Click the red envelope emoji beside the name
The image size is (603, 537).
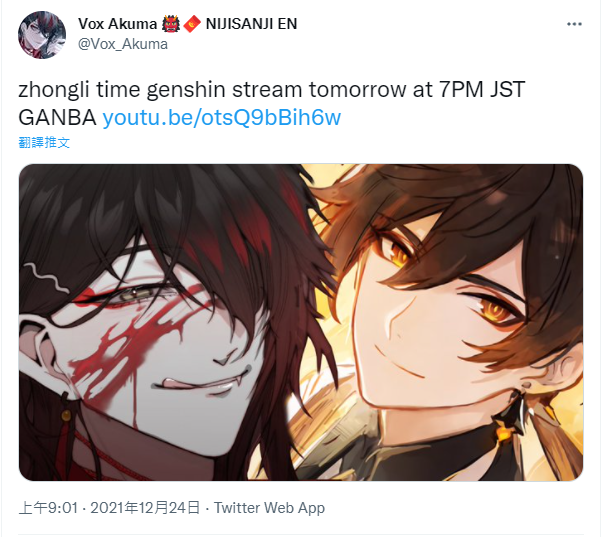point(192,24)
